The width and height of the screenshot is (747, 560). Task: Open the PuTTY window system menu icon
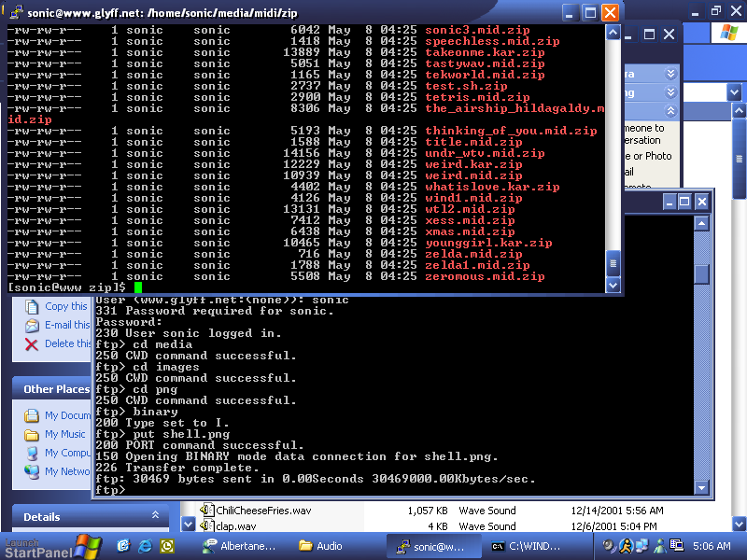point(14,13)
